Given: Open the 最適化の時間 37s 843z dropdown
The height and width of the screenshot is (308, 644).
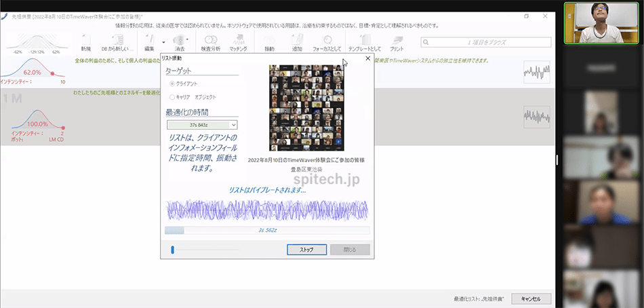Looking at the screenshot, I should click(x=202, y=125).
